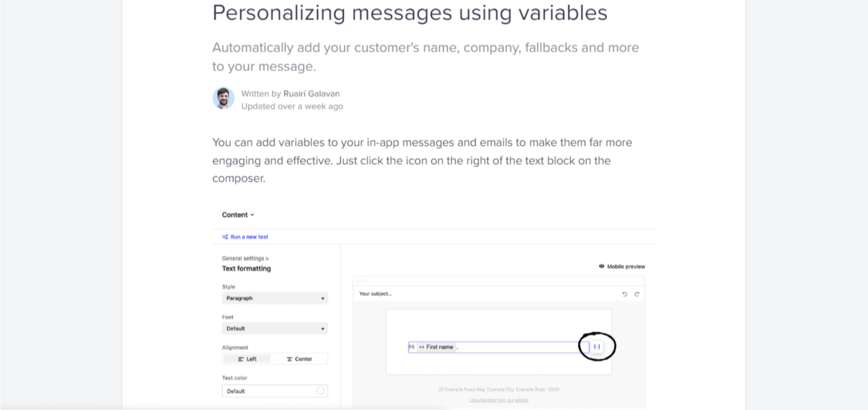Click the insert variable curly-braces icon

pos(597,347)
